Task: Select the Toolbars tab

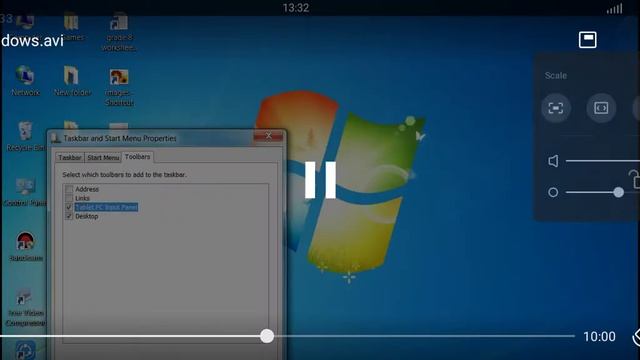Action: (138, 157)
